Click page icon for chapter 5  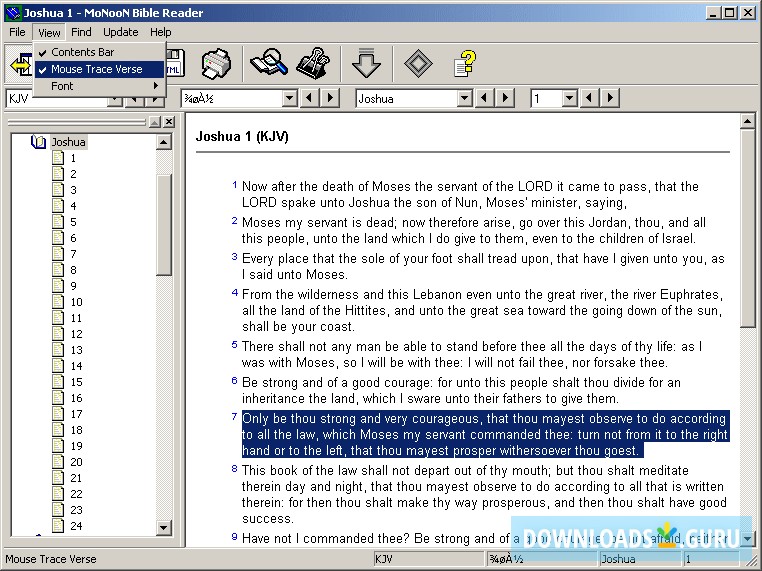[58, 222]
